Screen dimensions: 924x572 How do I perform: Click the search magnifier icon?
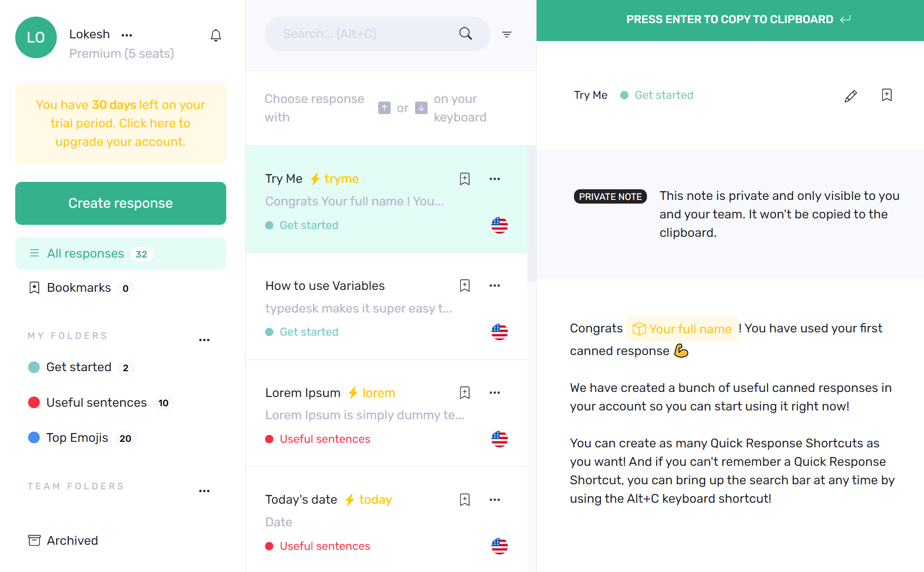click(x=467, y=34)
